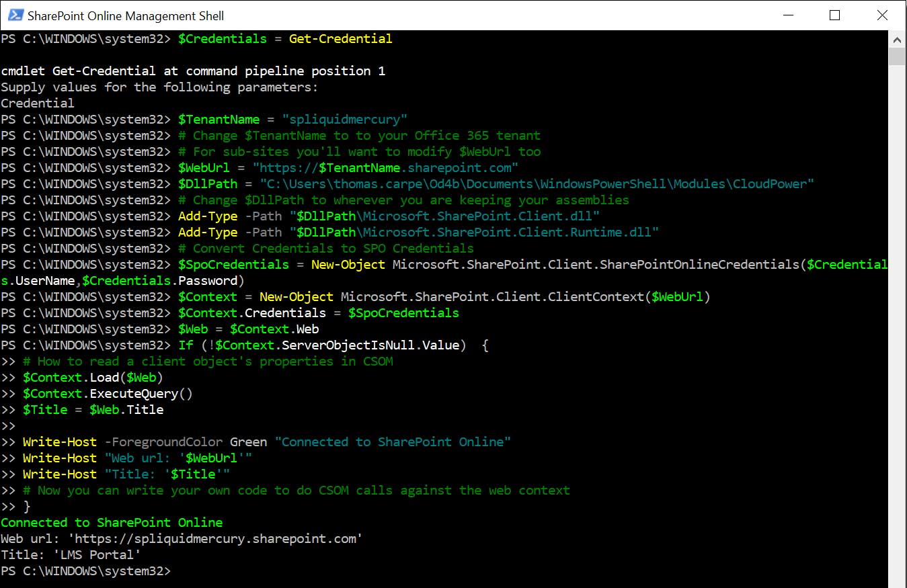This screenshot has height=588, width=907.
Task: Maximize the Management Shell window
Action: point(834,15)
